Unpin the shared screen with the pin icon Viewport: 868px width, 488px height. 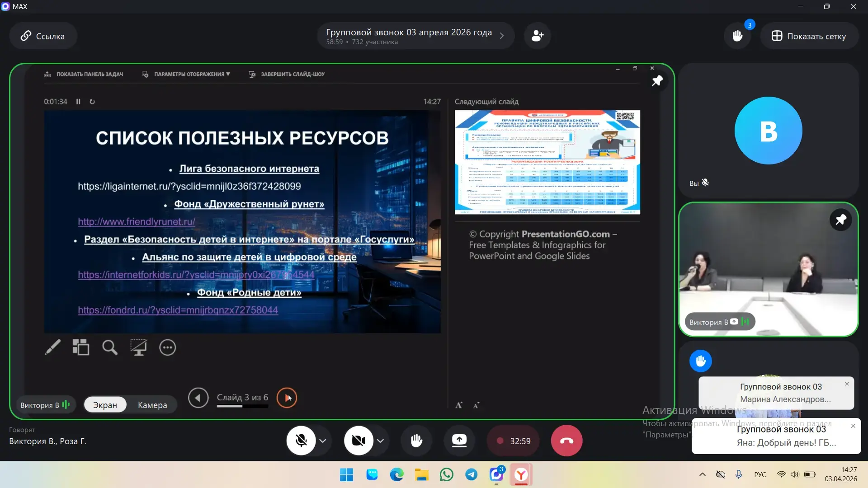[x=657, y=81]
